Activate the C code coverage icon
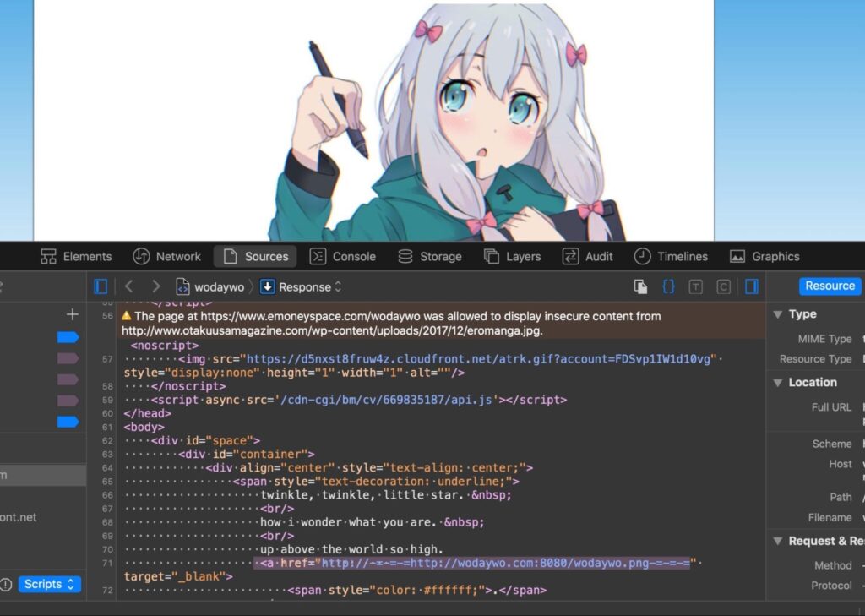This screenshot has height=616, width=865. [x=723, y=286]
